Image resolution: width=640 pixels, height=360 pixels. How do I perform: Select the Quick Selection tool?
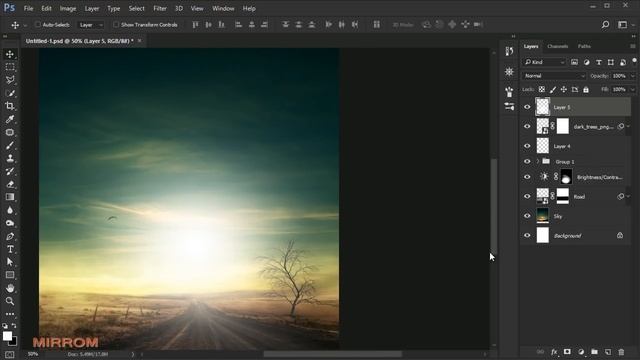[10, 93]
